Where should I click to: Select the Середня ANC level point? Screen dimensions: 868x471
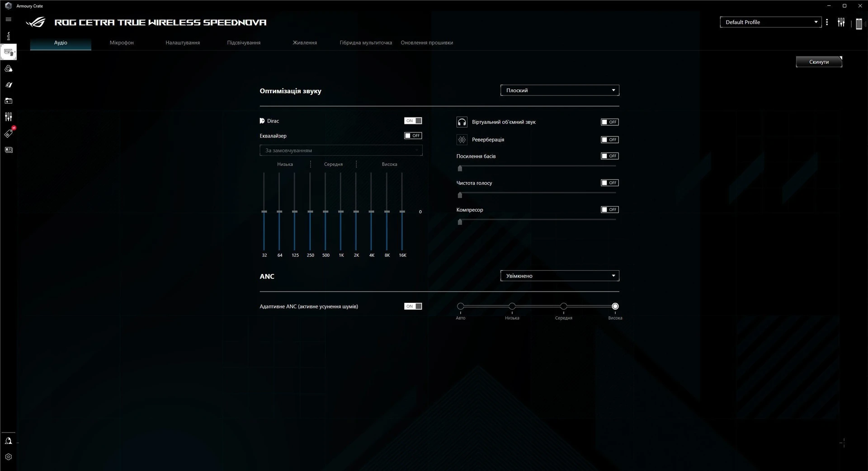[x=563, y=306]
